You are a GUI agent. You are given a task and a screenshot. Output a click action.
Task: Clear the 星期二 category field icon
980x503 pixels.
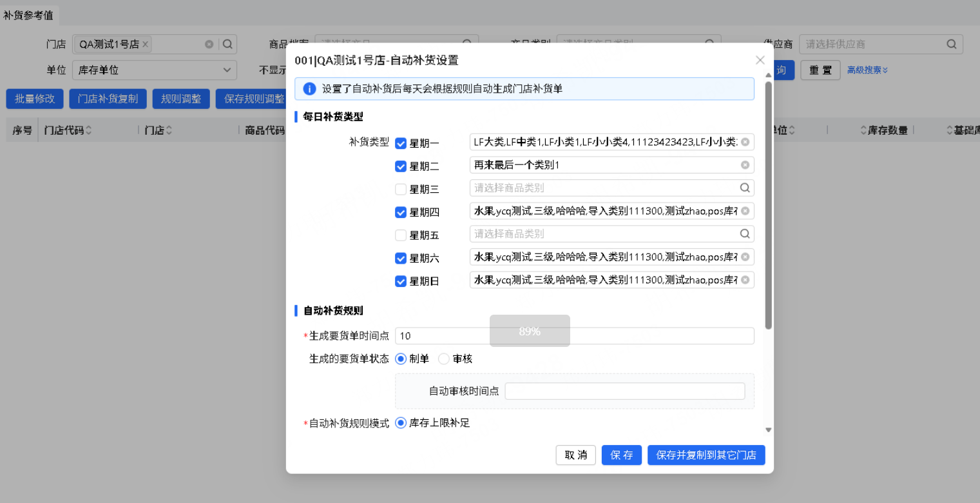(745, 165)
